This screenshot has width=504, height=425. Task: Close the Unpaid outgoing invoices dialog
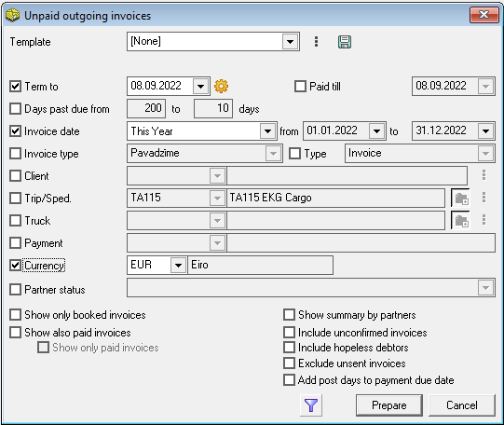(x=484, y=15)
